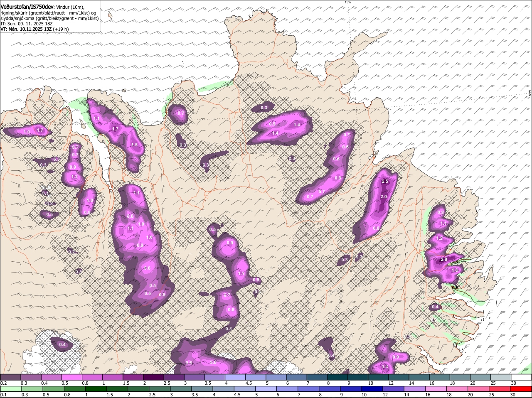The image size is (532, 398).
Task: Click the initial time line 'IT: Sun. 09. 11. 2025 18Z'
Action: (27, 24)
